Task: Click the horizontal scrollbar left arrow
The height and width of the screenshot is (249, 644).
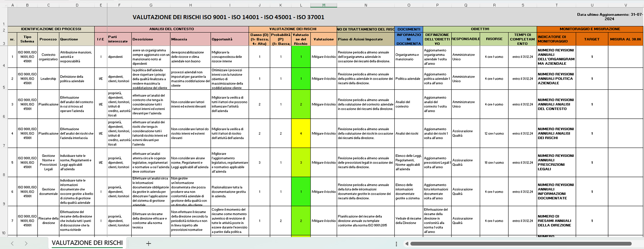Action: coord(406,244)
